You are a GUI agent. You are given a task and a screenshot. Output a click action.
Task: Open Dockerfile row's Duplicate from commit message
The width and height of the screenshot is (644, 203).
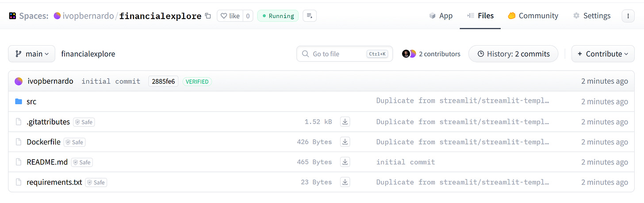coord(463,142)
